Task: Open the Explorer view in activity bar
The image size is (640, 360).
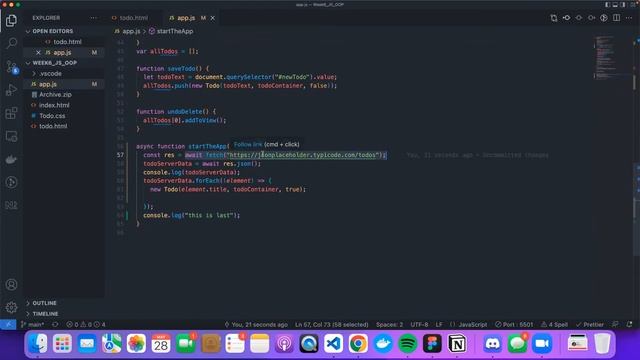Action: pos(11,20)
